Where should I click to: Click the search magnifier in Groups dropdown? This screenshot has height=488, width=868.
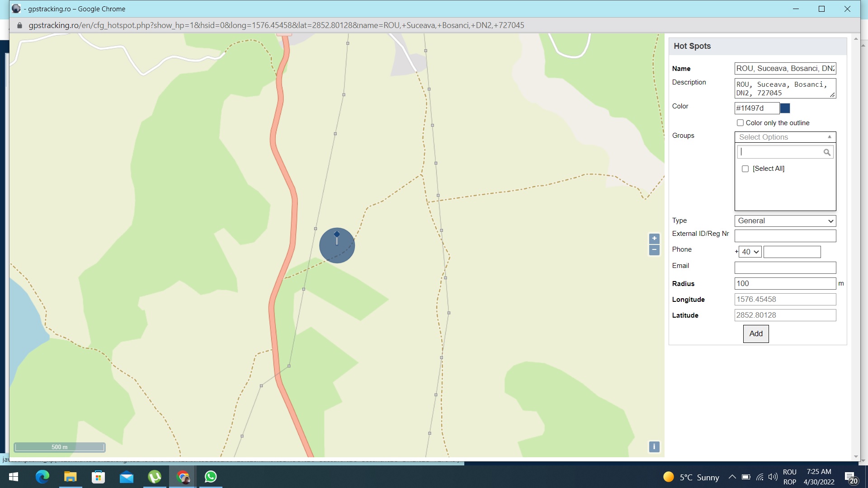827,153
